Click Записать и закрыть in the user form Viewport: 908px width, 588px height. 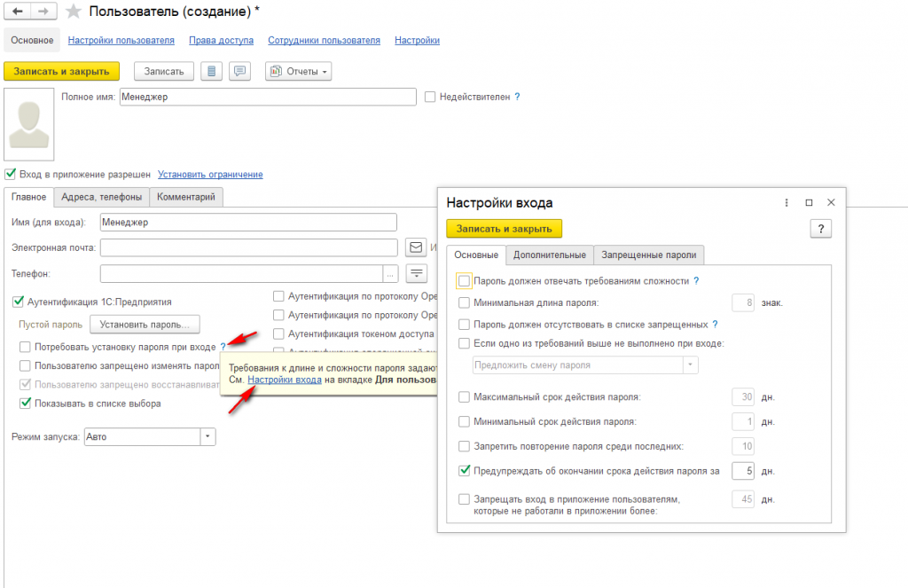[x=61, y=71]
